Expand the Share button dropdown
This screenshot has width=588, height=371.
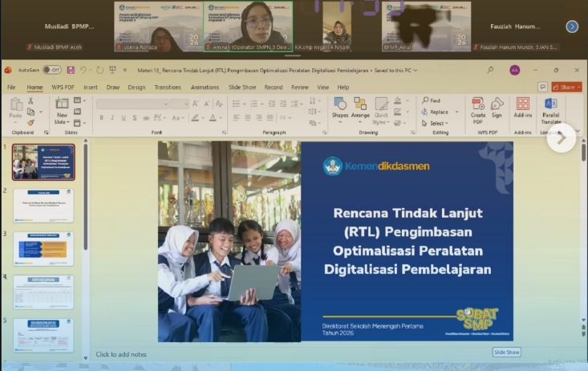pyautogui.click(x=578, y=87)
